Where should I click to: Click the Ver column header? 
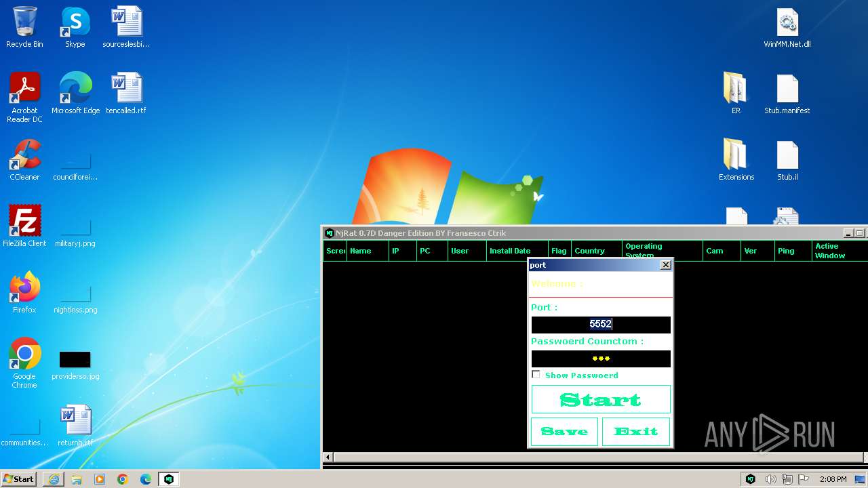click(x=758, y=251)
